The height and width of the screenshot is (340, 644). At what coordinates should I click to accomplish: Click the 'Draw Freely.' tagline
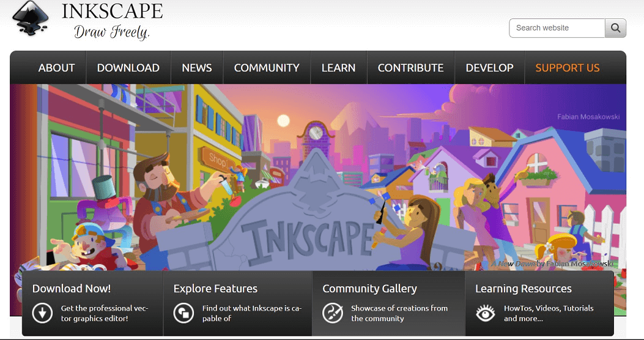coord(112,32)
